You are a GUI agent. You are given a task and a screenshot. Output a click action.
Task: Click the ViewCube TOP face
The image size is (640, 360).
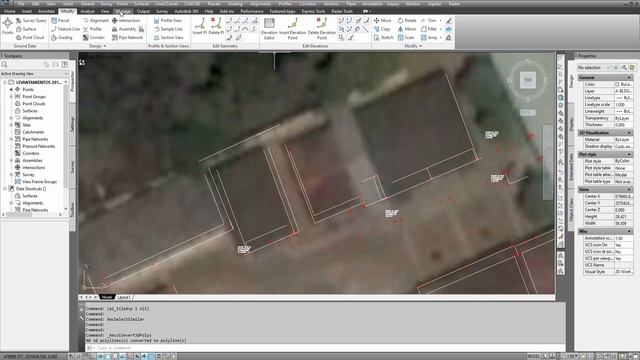528,80
